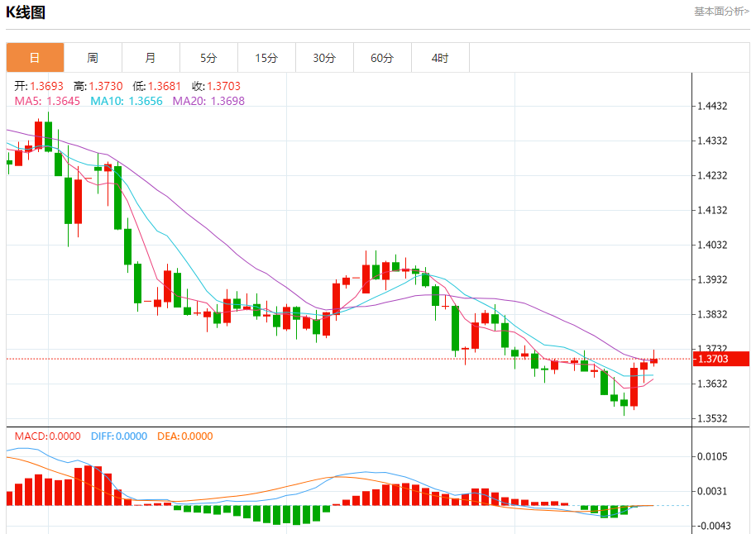Click the 1.4032 axis label
The height and width of the screenshot is (534, 756).
coord(712,245)
